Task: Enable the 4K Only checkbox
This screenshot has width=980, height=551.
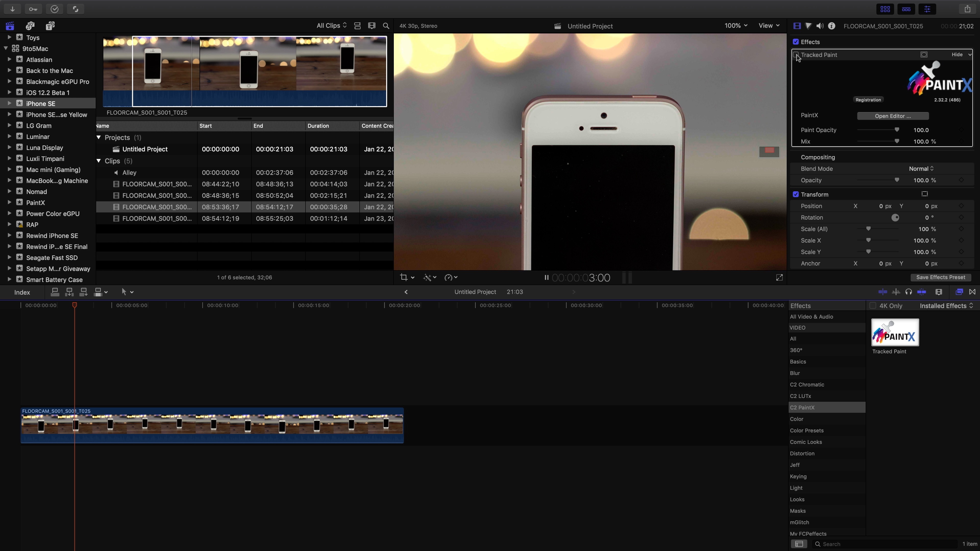Action: 873,306
